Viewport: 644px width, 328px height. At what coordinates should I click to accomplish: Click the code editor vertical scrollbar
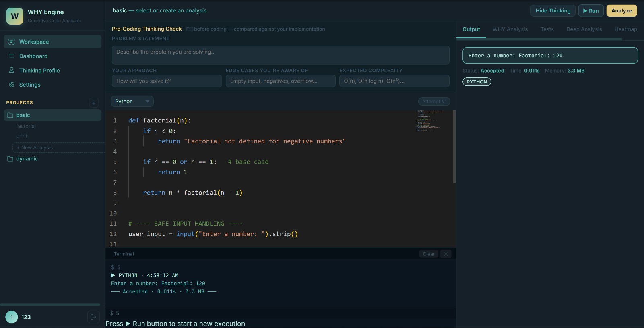point(454,147)
